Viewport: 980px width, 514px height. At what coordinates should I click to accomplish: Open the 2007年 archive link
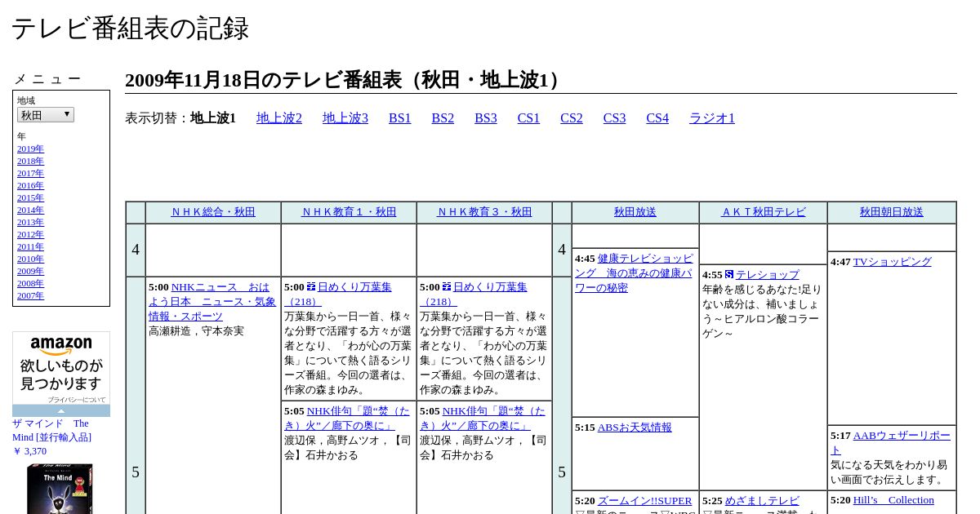30,295
